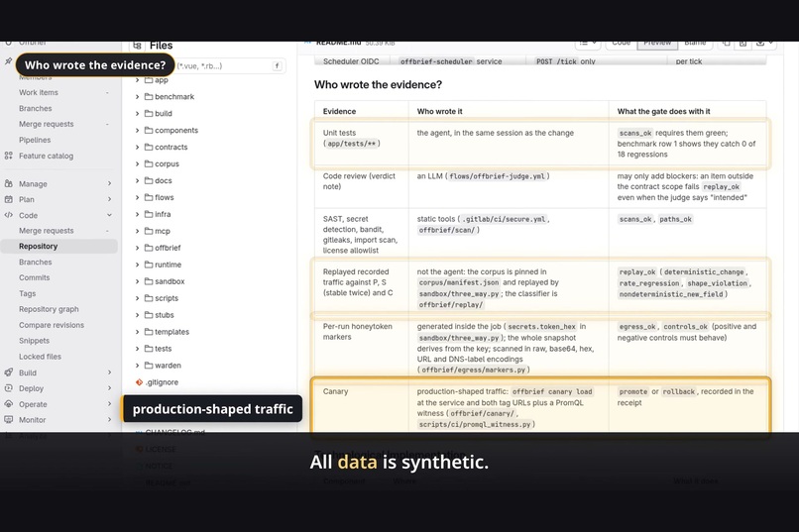This screenshot has height=532, width=799.
Task: Click the Plan calendar icon in sidebar
Action: [x=9, y=199]
